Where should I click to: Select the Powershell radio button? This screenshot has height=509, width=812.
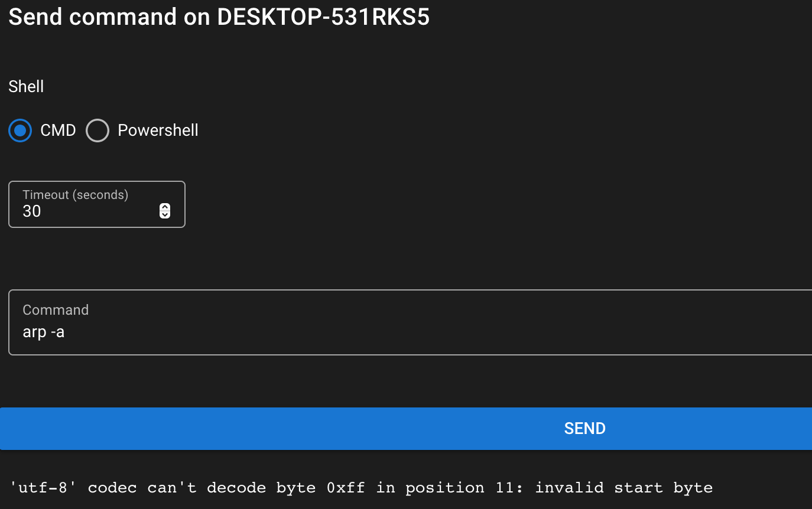click(x=97, y=130)
